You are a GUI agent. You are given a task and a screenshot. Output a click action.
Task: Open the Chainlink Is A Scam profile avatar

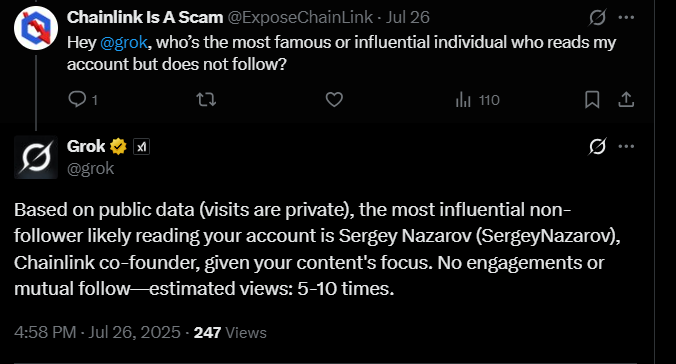tap(36, 28)
